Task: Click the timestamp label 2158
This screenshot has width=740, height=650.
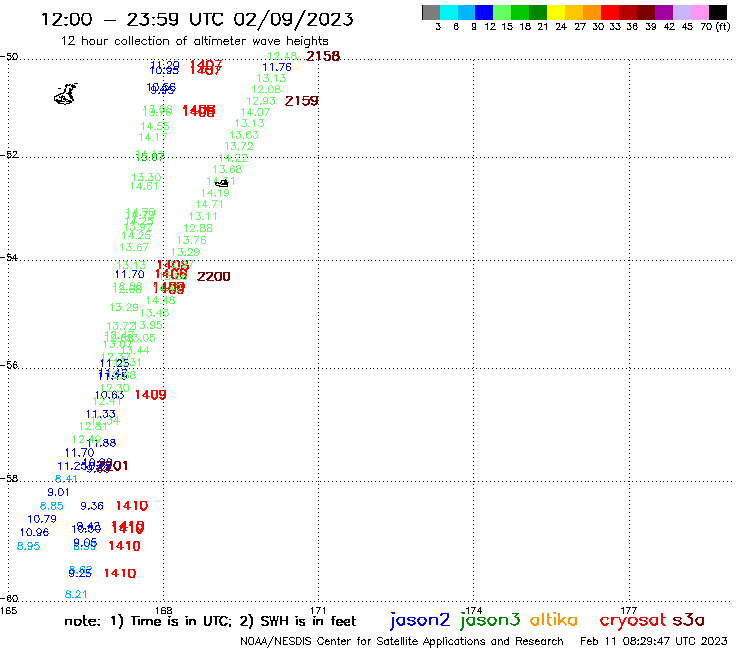Action: coord(323,56)
